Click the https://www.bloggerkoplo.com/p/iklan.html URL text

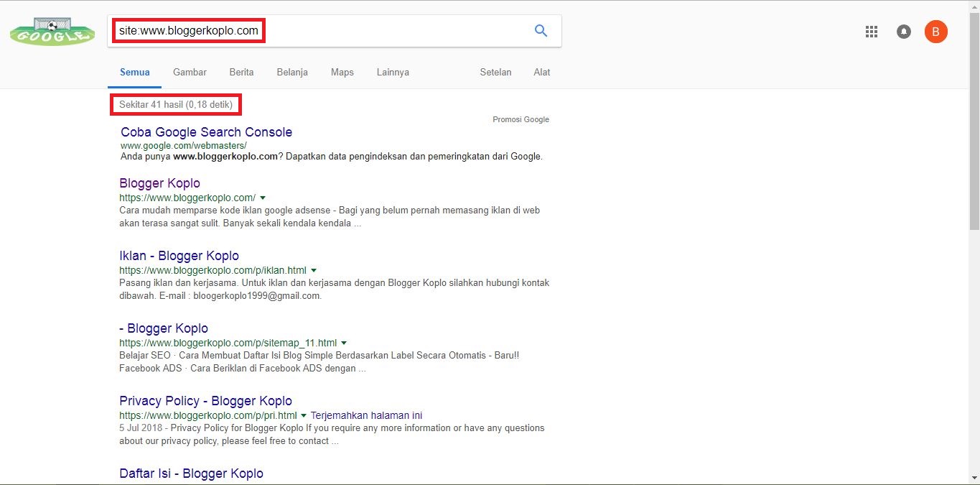coord(213,270)
